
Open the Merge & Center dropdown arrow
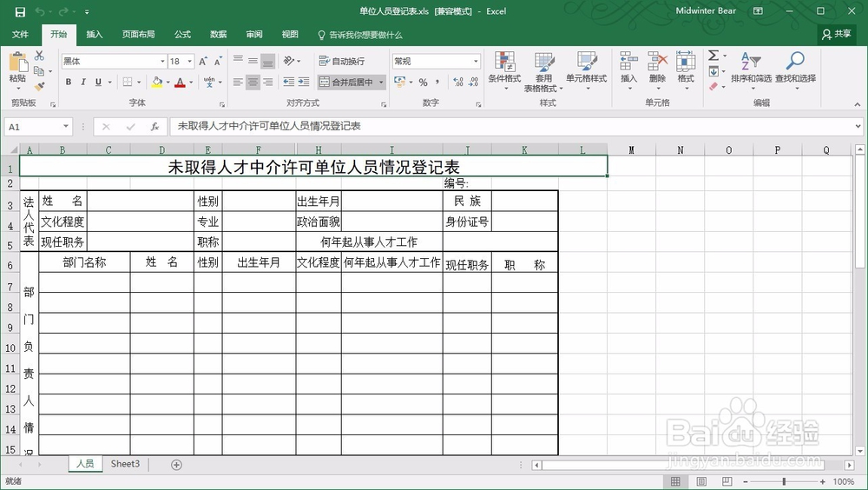[x=381, y=82]
